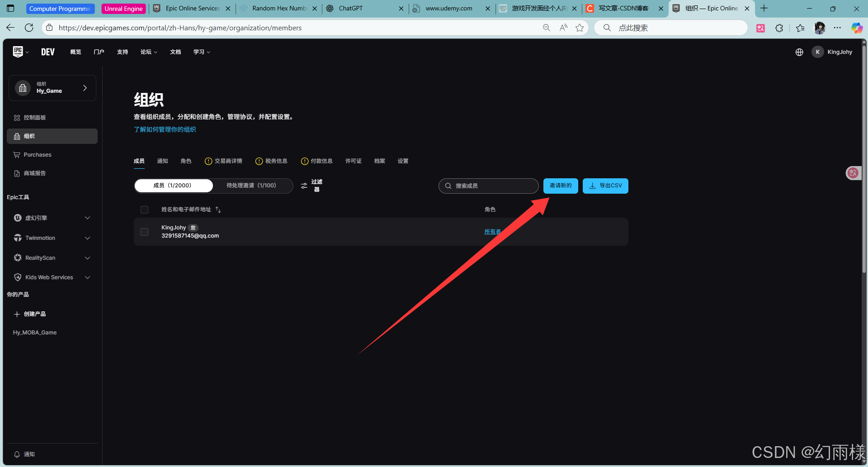This screenshot has width=868, height=467.
Task: Switch to 待处理邀请 (1/100) toggle
Action: pos(251,186)
